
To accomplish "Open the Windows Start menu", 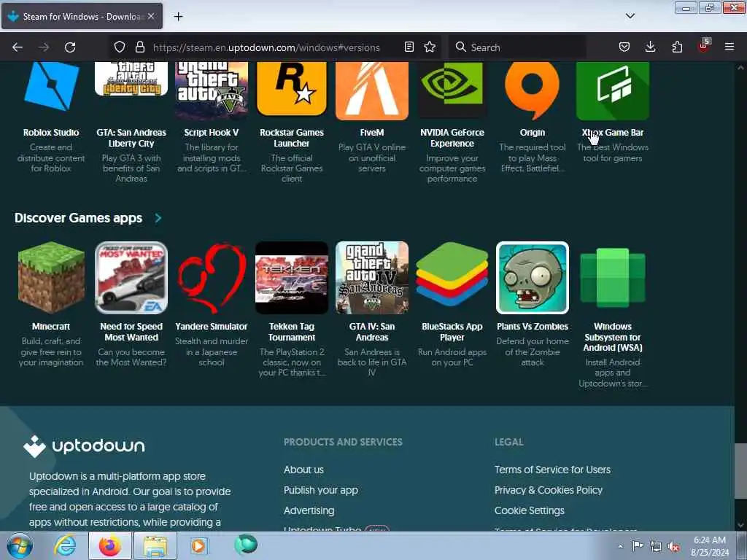I will click(x=19, y=545).
